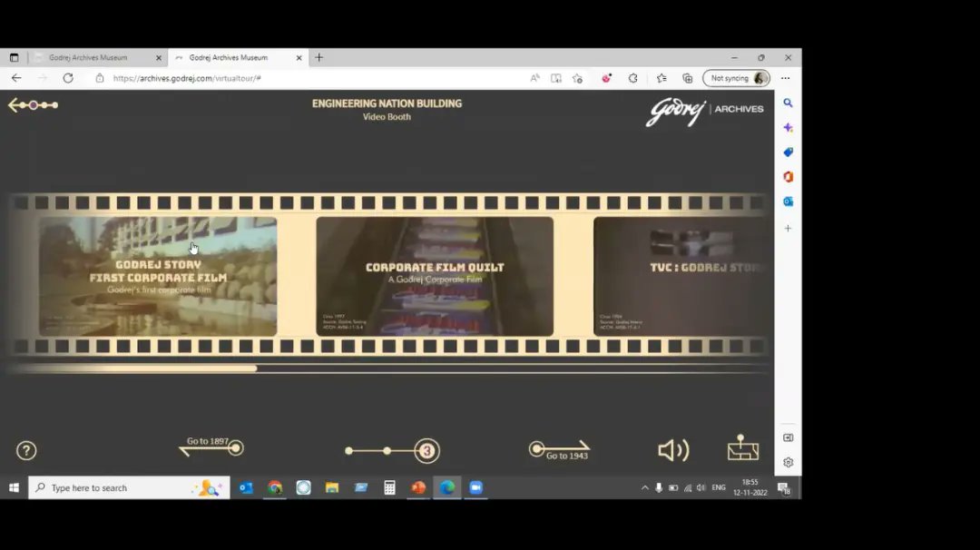Open PowerPoint from the taskbar

tap(418, 487)
